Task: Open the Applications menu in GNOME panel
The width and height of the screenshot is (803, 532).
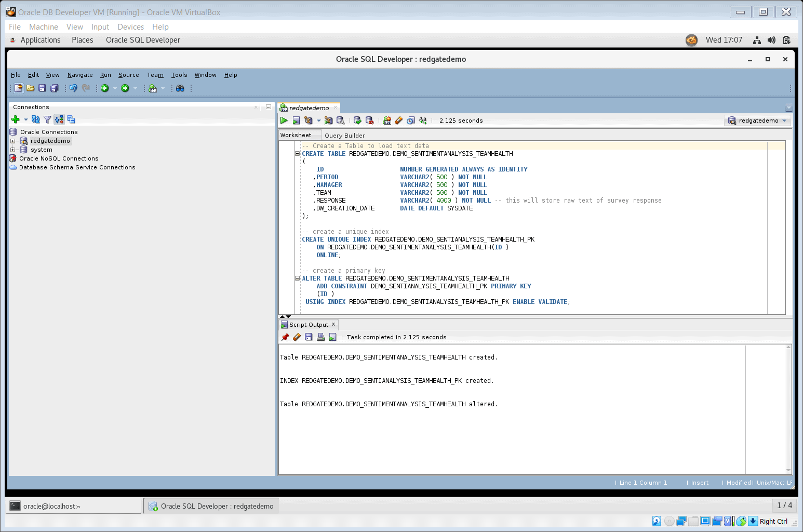Action: point(41,40)
